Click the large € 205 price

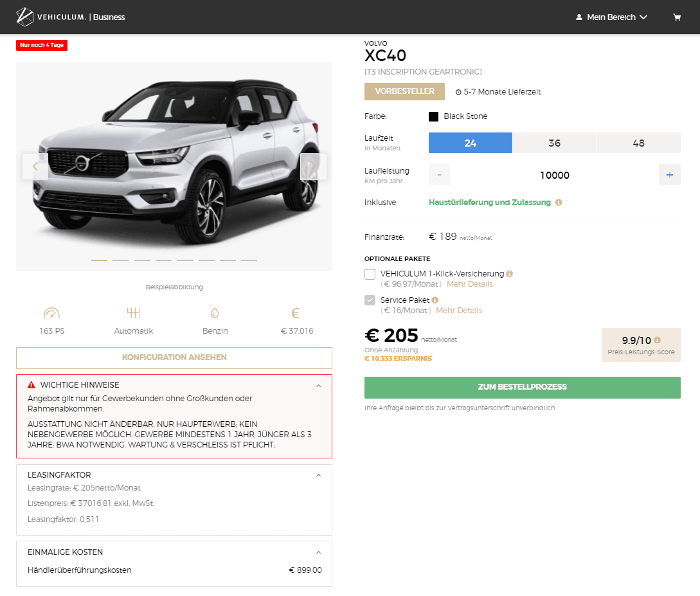tap(391, 336)
